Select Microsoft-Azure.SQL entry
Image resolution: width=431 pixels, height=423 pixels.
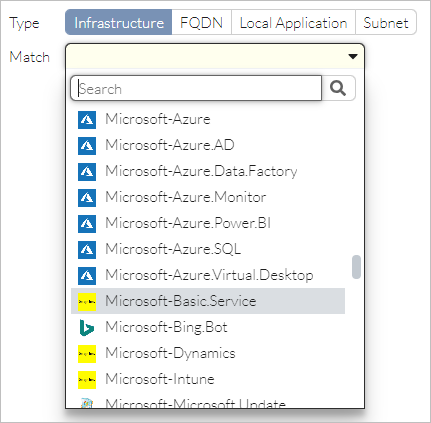coord(208,249)
